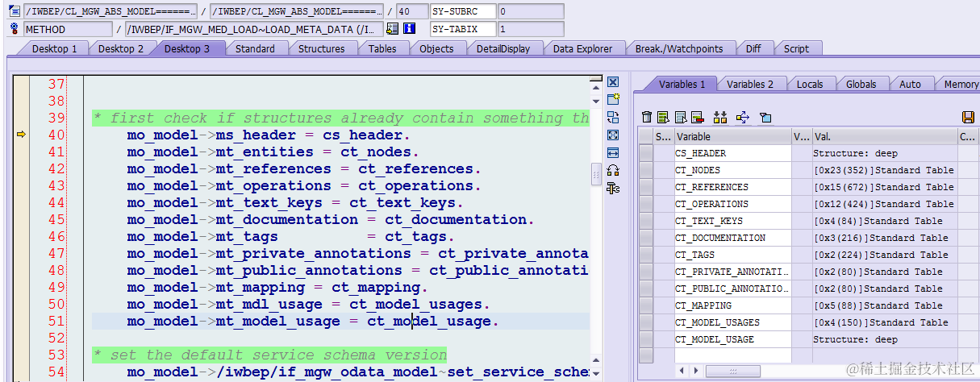Select the CS_HEADER row selector button
This screenshot has width=980, height=382.
tap(646, 153)
